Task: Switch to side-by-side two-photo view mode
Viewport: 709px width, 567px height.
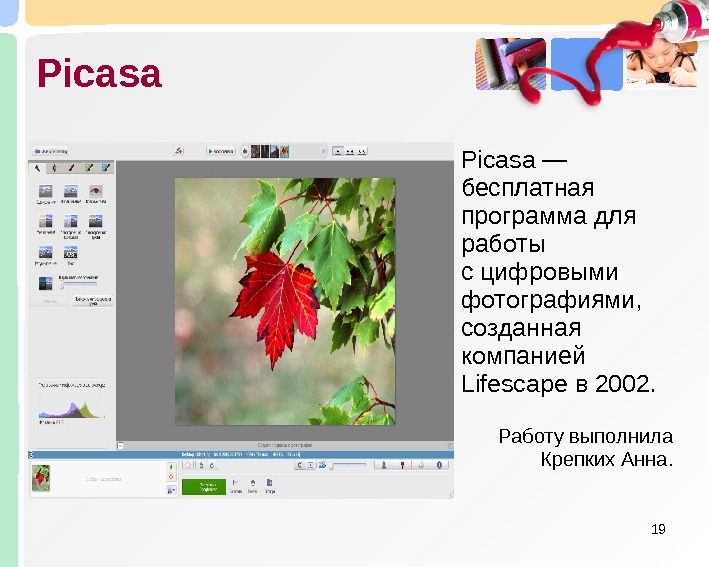Action: click(x=350, y=151)
